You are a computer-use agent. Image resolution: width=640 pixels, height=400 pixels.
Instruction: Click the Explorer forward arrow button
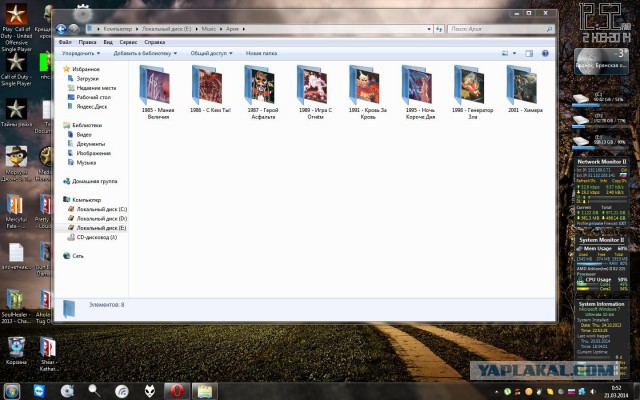[x=73, y=29]
